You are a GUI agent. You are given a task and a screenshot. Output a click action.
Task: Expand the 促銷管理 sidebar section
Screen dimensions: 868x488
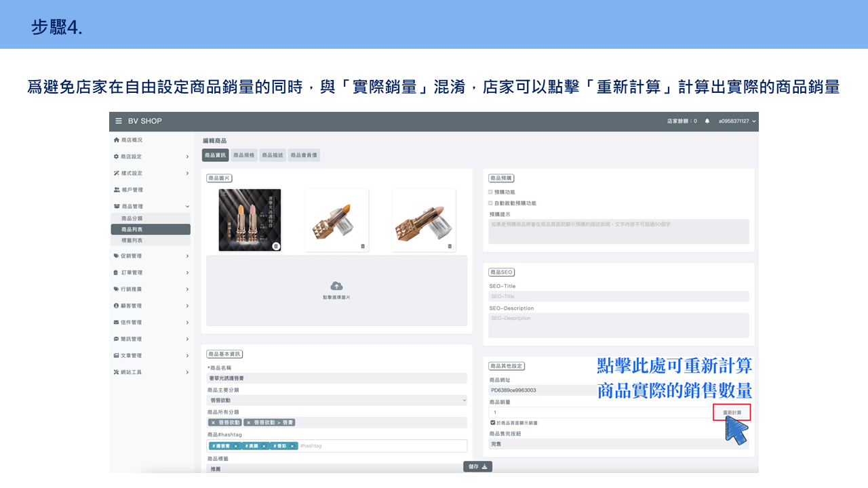pyautogui.click(x=151, y=256)
